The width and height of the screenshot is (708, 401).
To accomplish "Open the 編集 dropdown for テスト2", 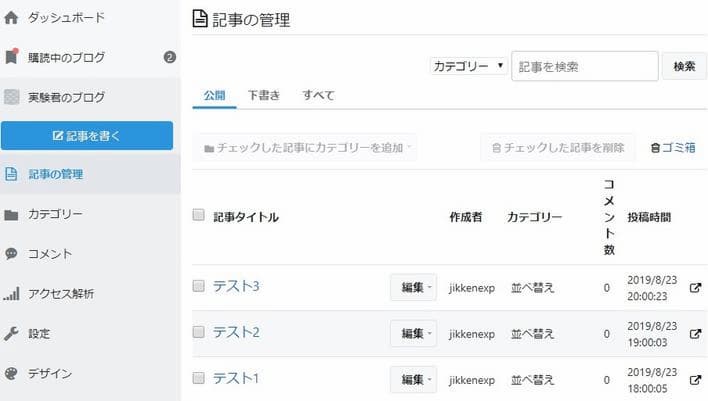I will [413, 333].
